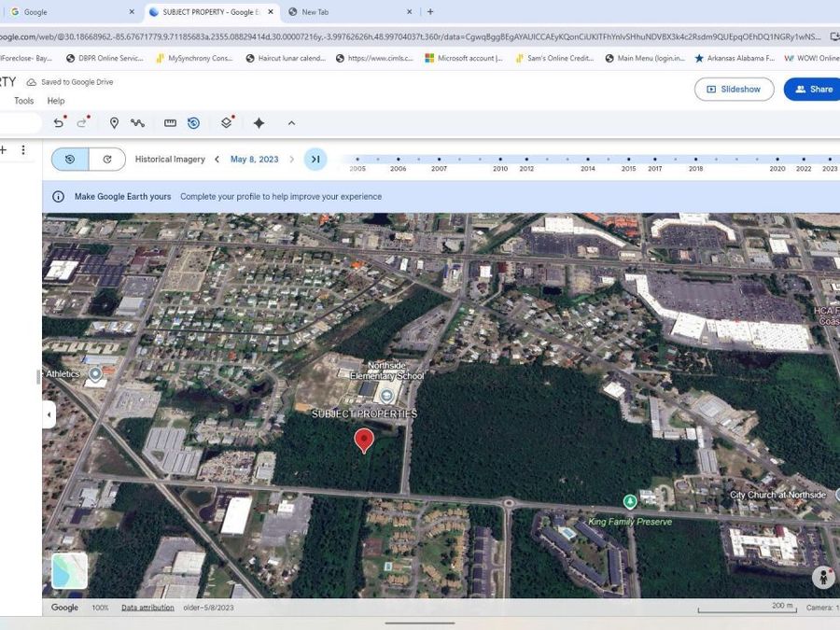Select the 2018 timeline marker
Viewport: 840px width, 630px height.
pyautogui.click(x=695, y=159)
